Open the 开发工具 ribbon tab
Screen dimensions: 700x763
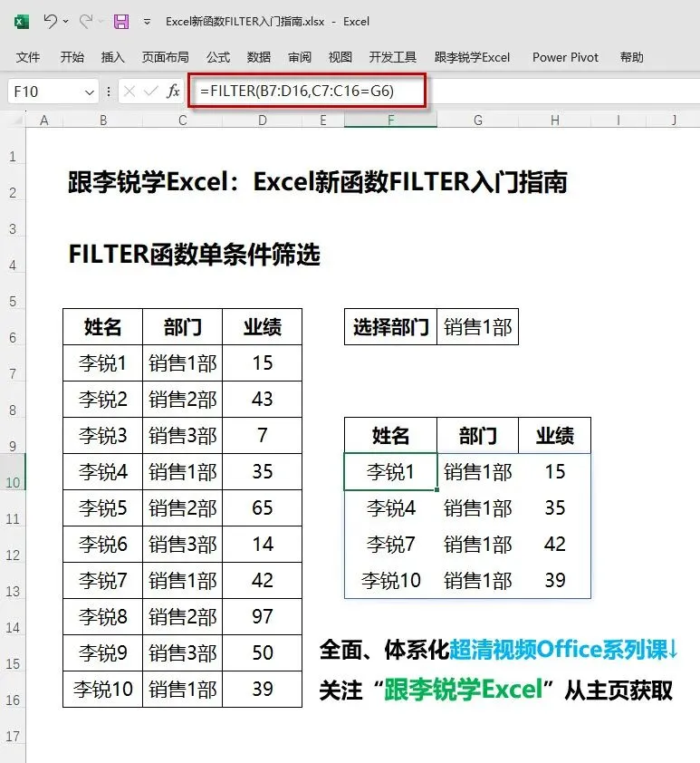coord(393,57)
